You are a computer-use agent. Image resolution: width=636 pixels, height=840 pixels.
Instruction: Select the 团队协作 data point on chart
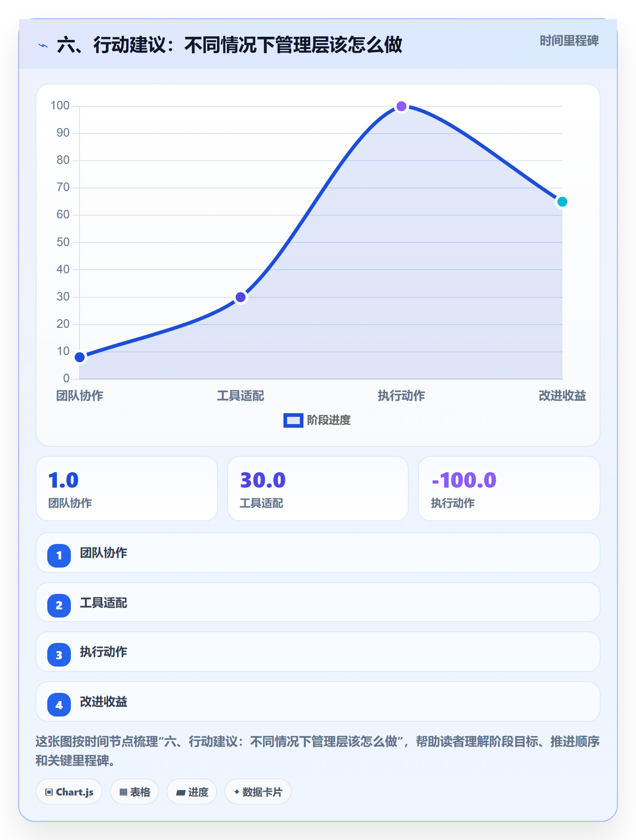pyautogui.click(x=80, y=357)
